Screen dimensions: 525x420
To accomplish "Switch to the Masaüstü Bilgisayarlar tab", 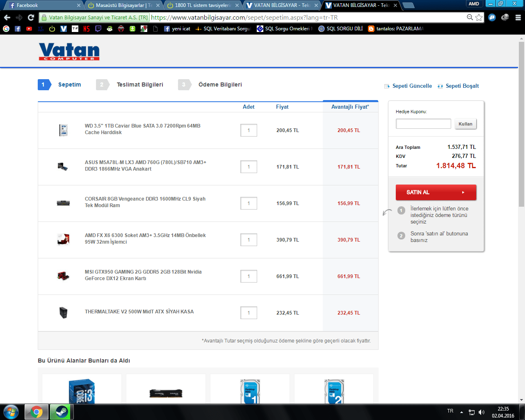I will point(124,5).
